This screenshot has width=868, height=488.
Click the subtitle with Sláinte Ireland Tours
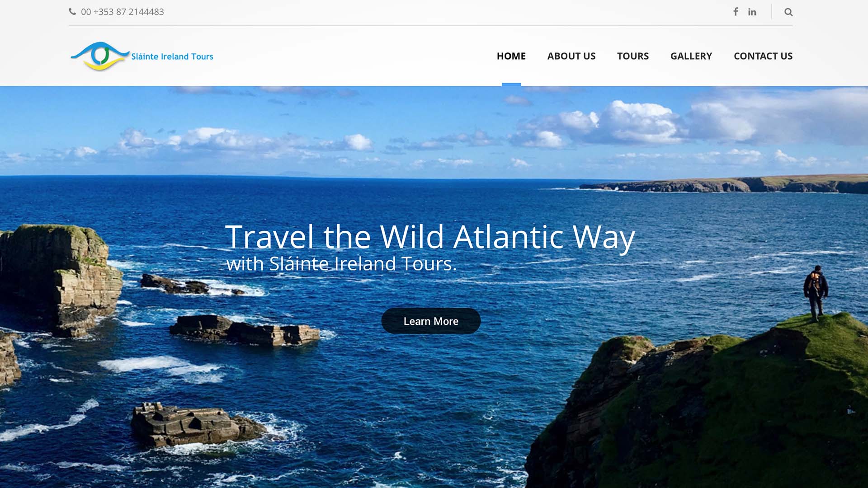pyautogui.click(x=341, y=264)
